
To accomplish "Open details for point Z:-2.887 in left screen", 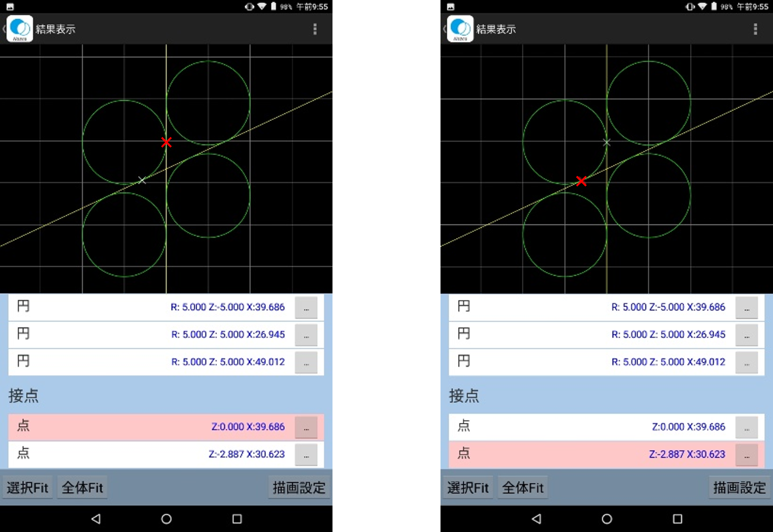I will pos(306,454).
